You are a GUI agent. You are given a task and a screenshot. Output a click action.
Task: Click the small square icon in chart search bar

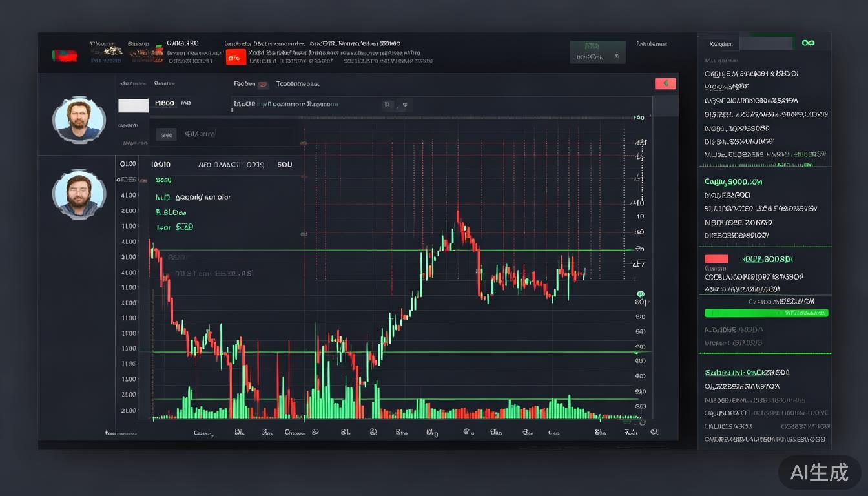click(387, 105)
